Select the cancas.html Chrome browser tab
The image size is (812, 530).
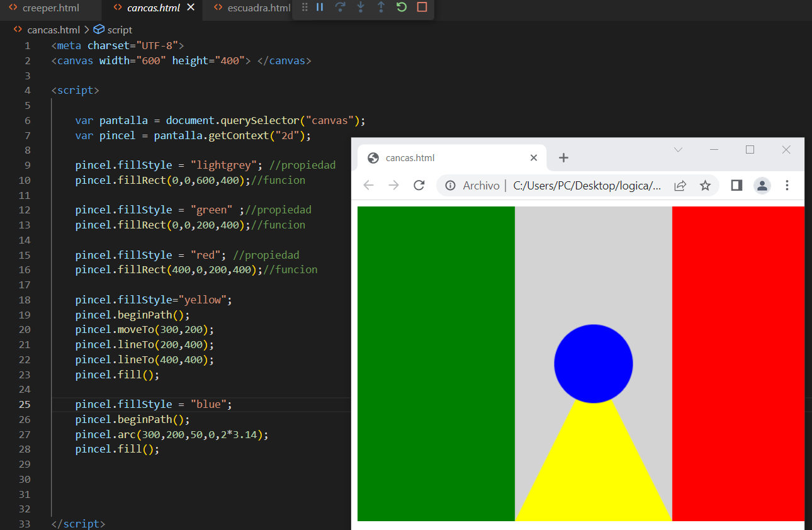point(451,157)
